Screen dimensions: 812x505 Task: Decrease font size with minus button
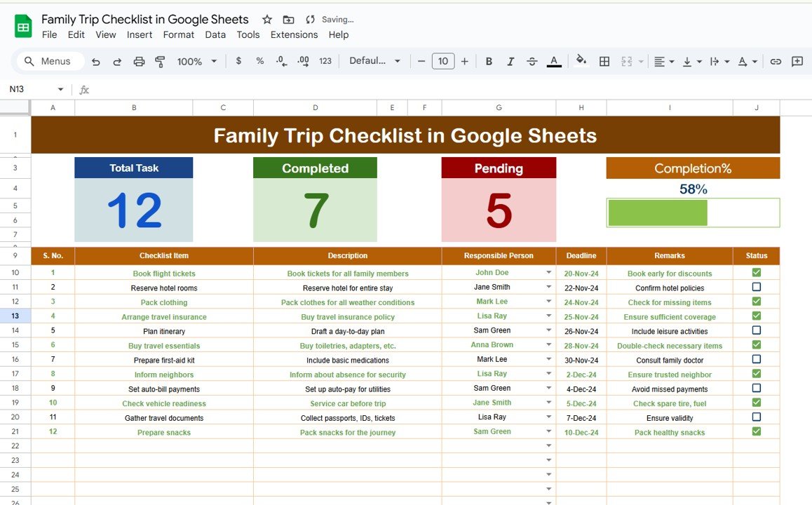pos(421,61)
